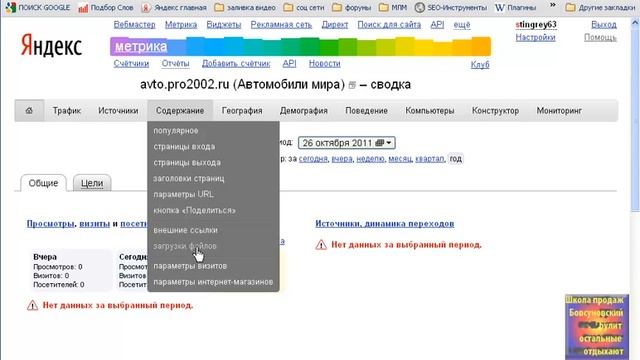Set period to вчера
This screenshot has height=360, width=640.
(x=342, y=159)
